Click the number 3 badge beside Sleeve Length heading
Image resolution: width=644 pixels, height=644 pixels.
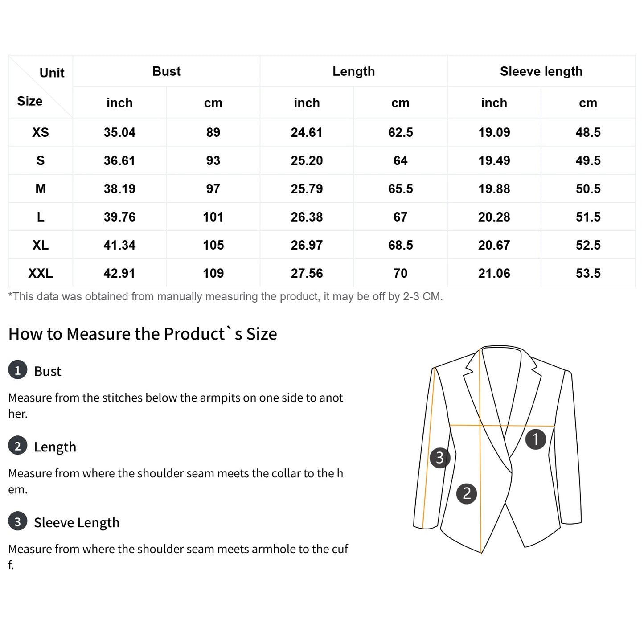(17, 522)
